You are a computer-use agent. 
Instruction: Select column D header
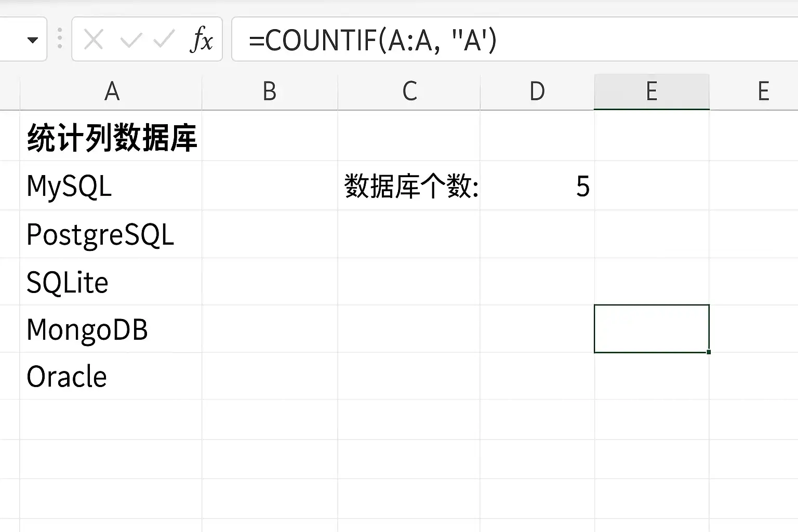537,91
